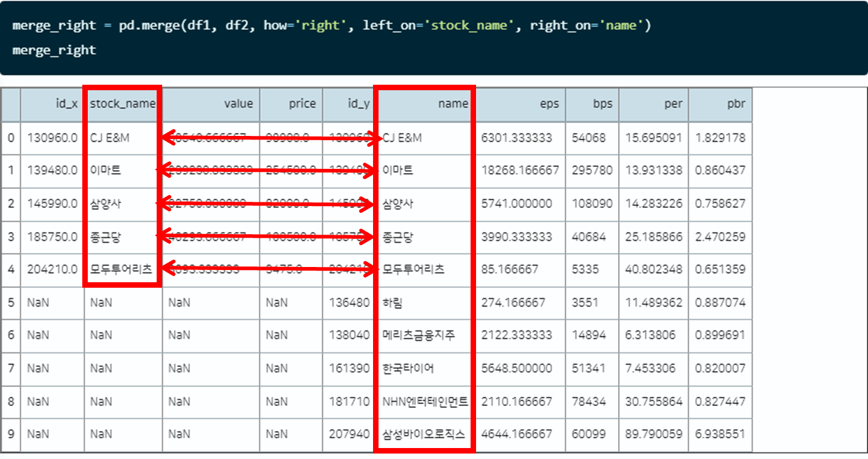Select id_x cell 204210.0
The width and height of the screenshot is (868, 459).
tap(52, 269)
